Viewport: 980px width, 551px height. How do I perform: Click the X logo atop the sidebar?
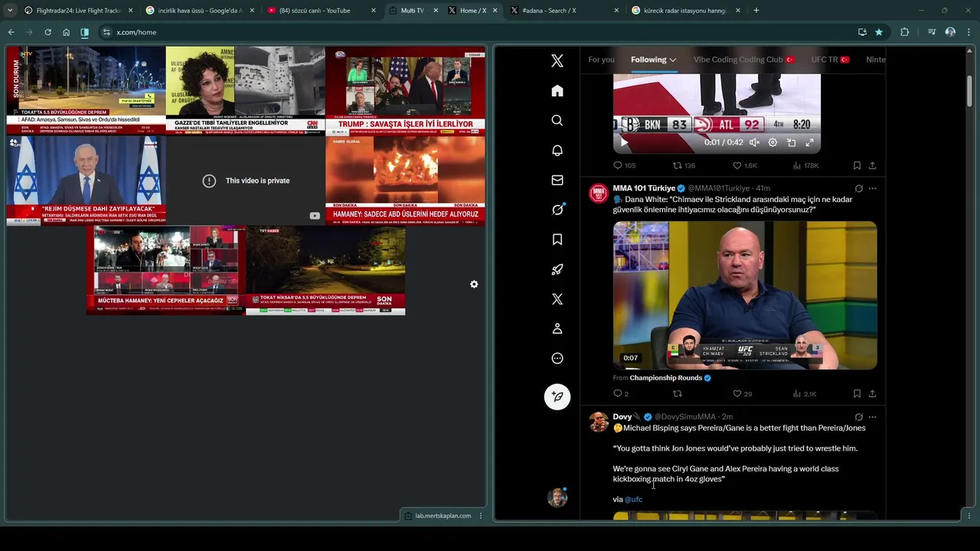(557, 61)
